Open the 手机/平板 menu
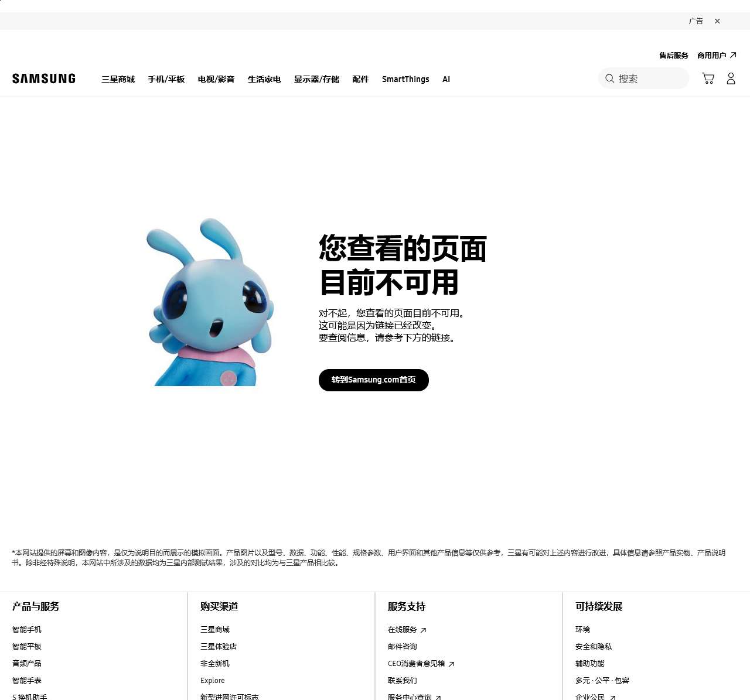Viewport: 750px width, 700px height. click(166, 79)
